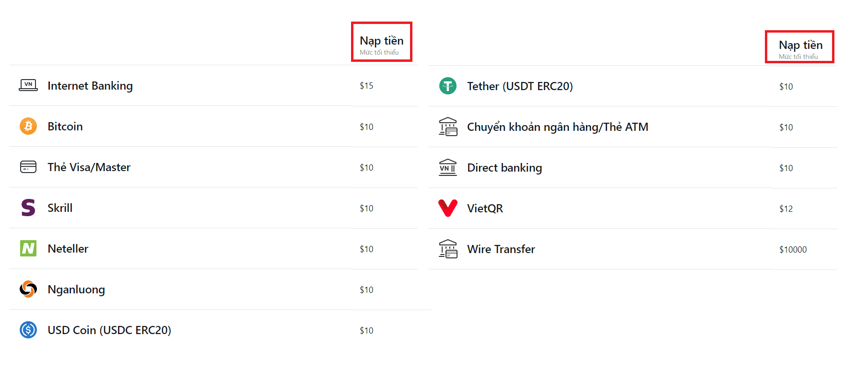Select the Bitcoin method name
Image resolution: width=868 pixels, height=371 pixels.
65,127
